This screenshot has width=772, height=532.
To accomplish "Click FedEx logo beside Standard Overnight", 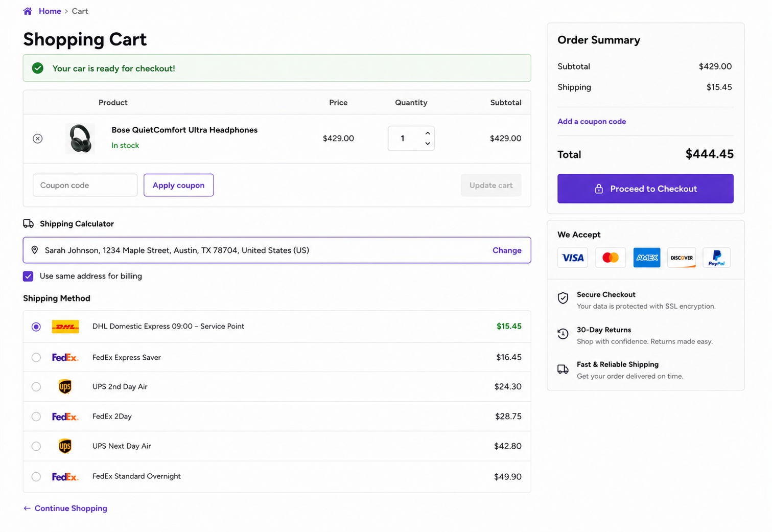I will tap(65, 476).
